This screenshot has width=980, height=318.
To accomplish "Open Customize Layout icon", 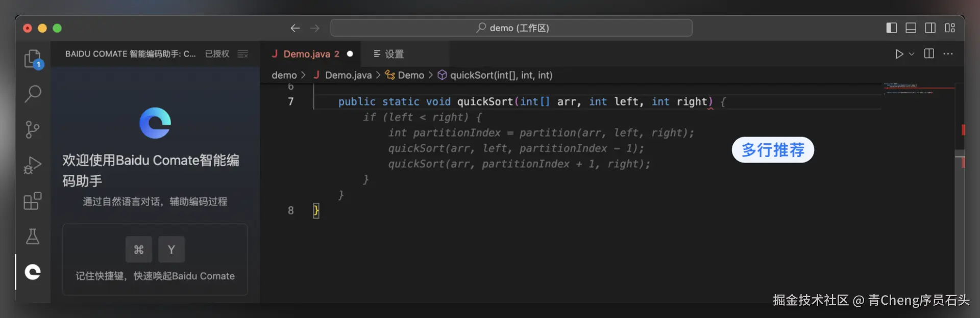I will 950,28.
